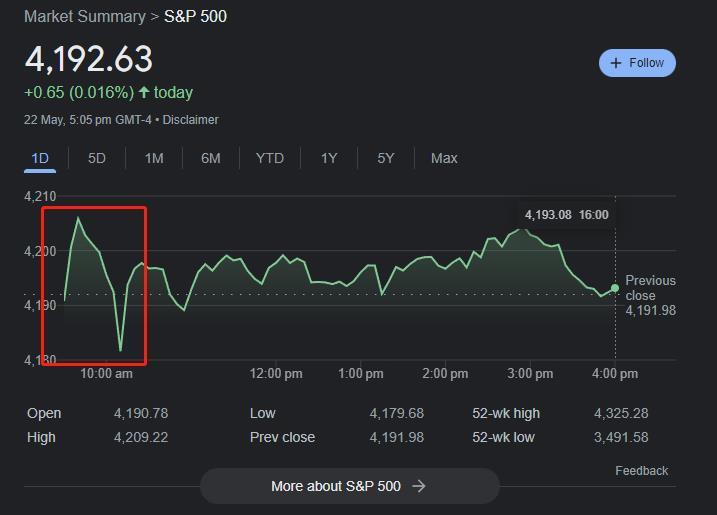Show the Max time range

tap(444, 158)
